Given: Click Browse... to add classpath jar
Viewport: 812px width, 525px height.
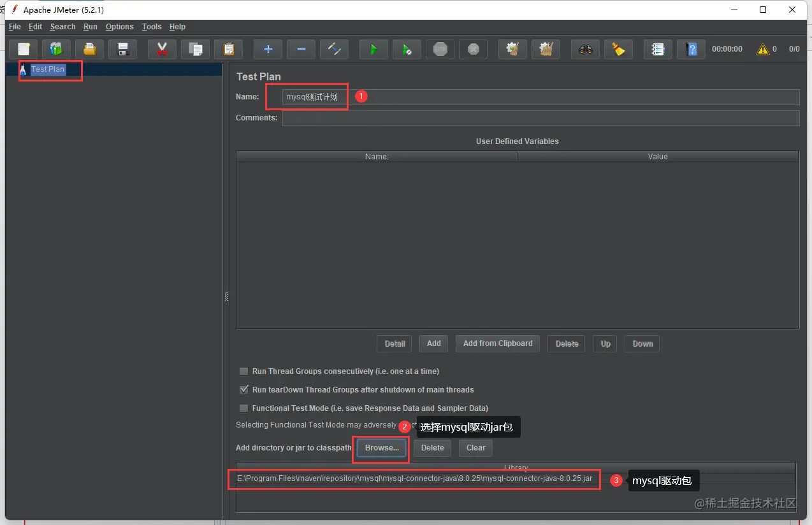Looking at the screenshot, I should [382, 448].
